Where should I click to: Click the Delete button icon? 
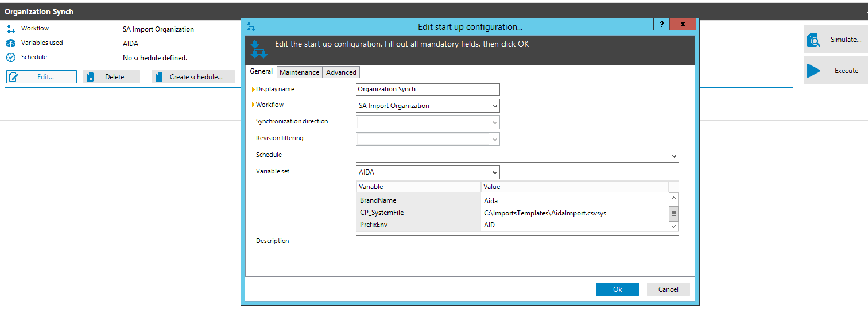[x=90, y=77]
